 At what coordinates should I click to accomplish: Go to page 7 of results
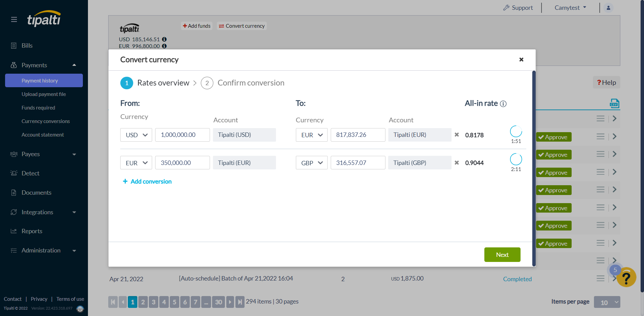click(x=195, y=302)
